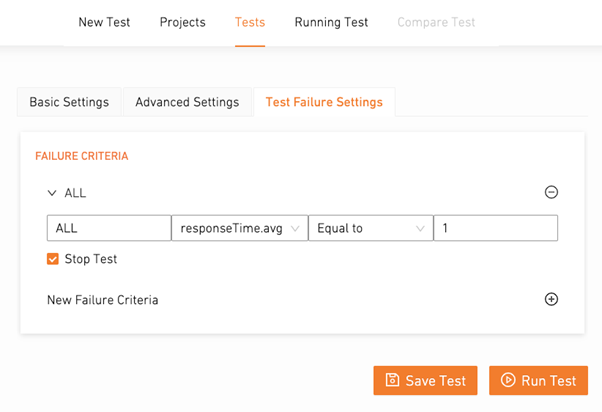Collapse the ALL criteria chevron
602x412 pixels.
pyautogui.click(x=52, y=193)
